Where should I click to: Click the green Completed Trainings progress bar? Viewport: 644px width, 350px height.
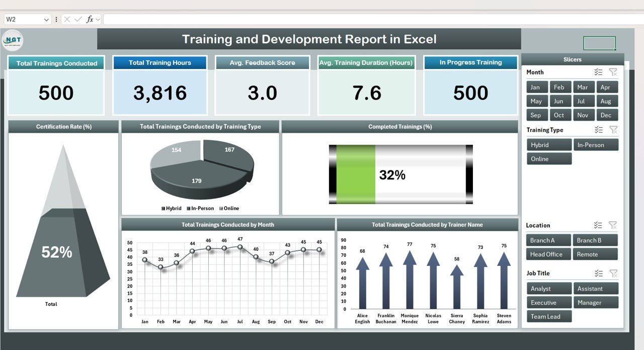click(356, 175)
